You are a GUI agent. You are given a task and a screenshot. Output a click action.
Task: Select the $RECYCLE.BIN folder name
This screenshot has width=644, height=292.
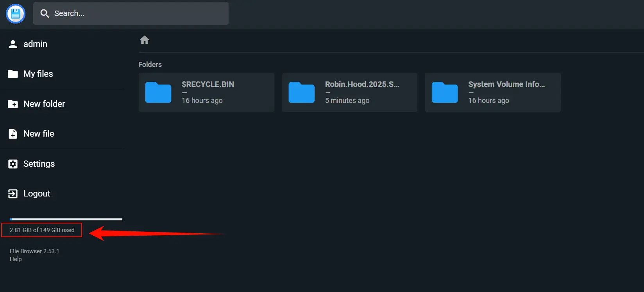click(208, 84)
